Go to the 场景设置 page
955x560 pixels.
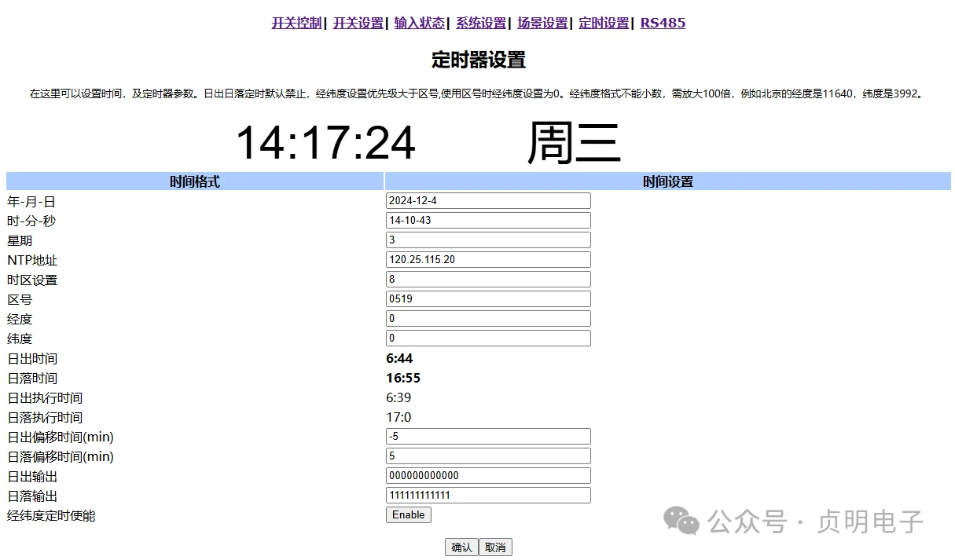tap(542, 23)
